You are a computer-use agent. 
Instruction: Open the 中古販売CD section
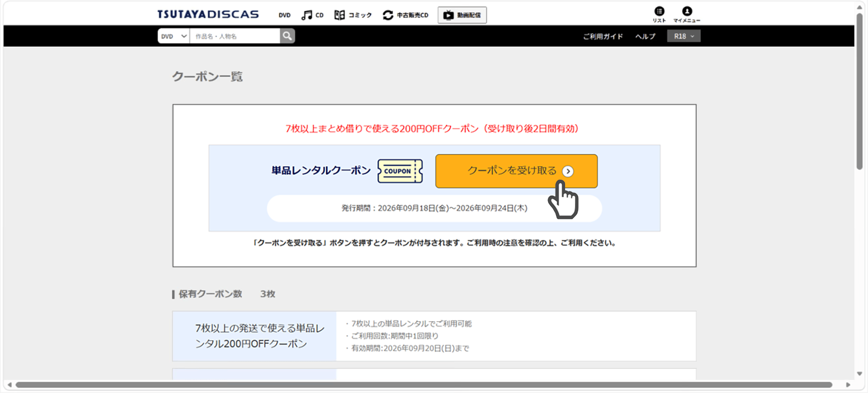[406, 15]
